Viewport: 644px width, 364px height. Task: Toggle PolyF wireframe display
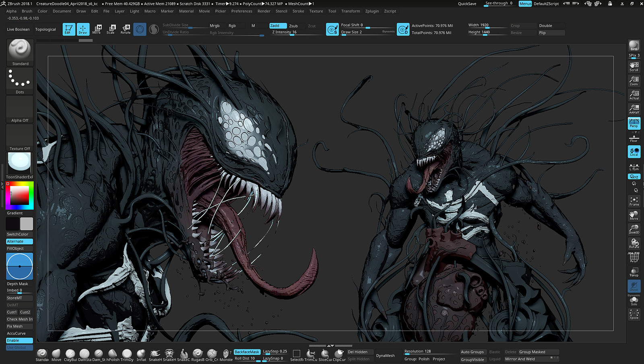634,258
